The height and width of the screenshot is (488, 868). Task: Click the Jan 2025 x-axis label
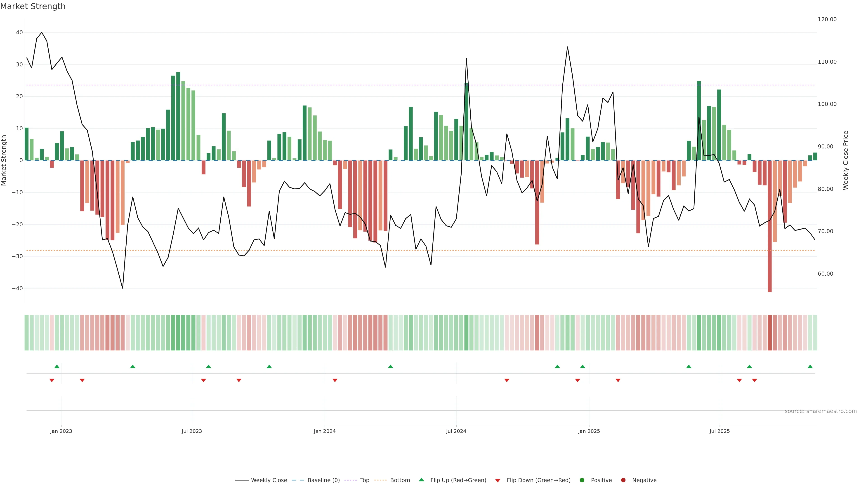[x=589, y=431]
